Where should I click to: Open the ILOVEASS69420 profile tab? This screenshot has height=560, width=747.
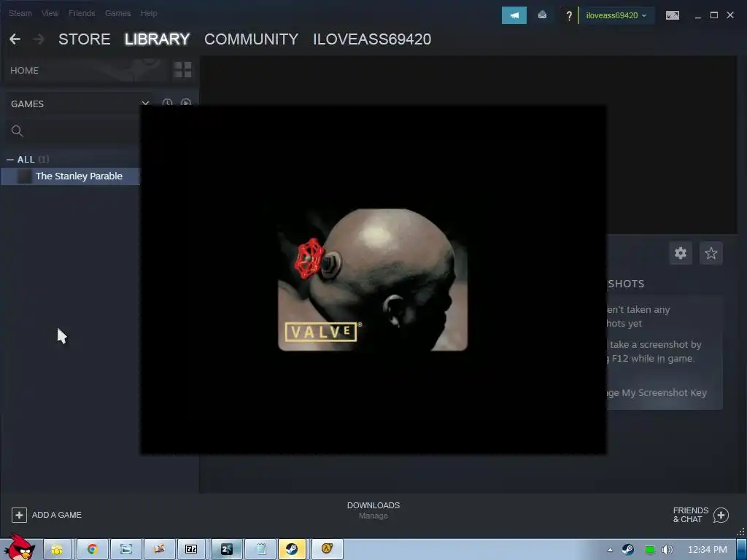[x=372, y=39]
